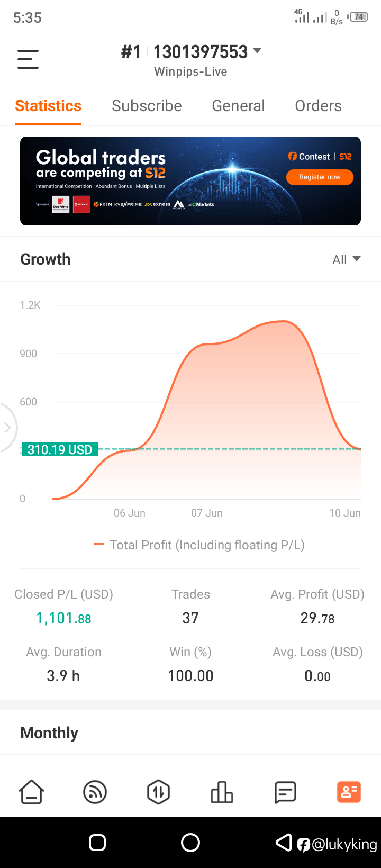
Task: Switch to the Subscribe tab
Action: click(147, 106)
